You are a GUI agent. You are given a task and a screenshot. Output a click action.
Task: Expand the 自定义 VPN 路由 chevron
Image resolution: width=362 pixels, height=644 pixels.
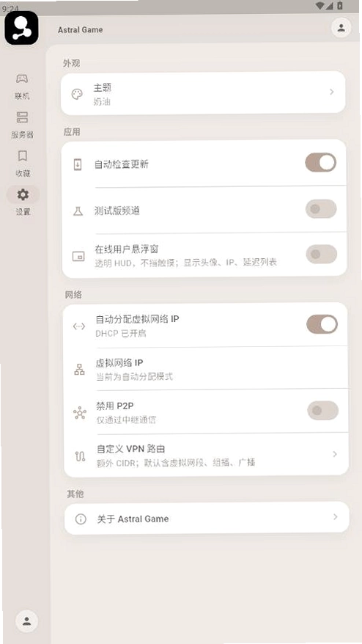(x=335, y=454)
